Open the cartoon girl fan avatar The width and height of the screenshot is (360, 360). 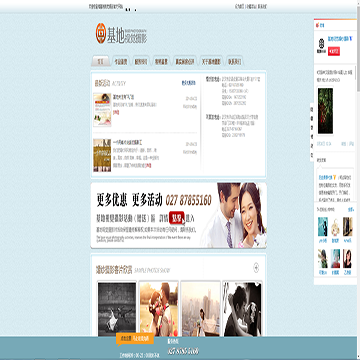pos(335,227)
